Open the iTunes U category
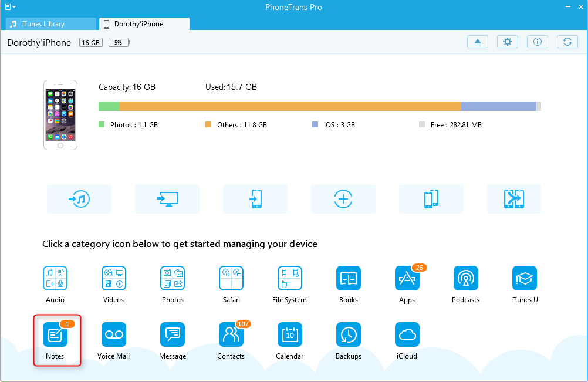 click(525, 279)
